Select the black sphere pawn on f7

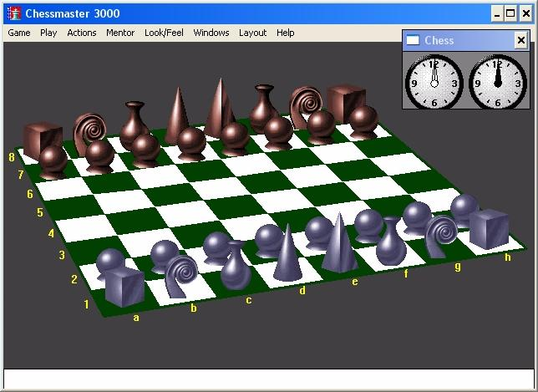tap(279, 133)
